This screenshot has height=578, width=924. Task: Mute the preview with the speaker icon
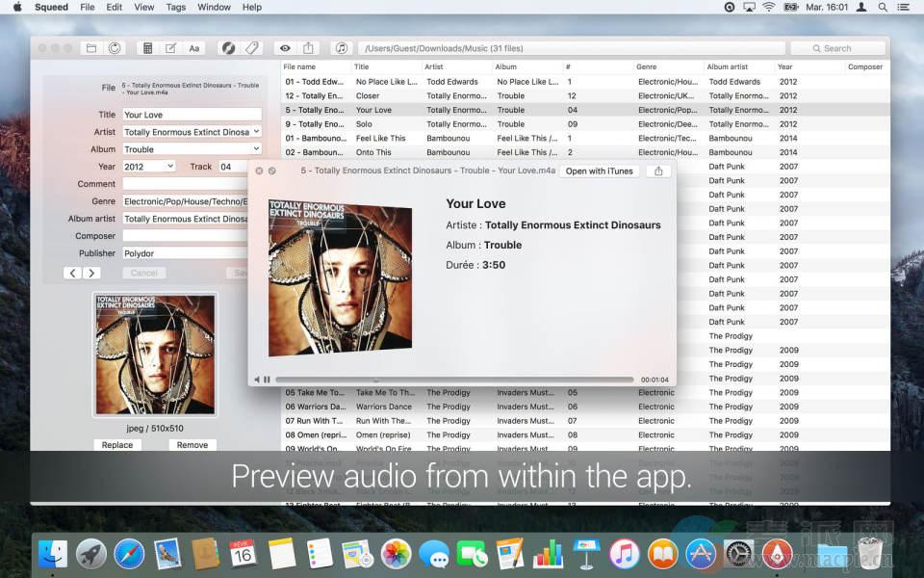257,380
